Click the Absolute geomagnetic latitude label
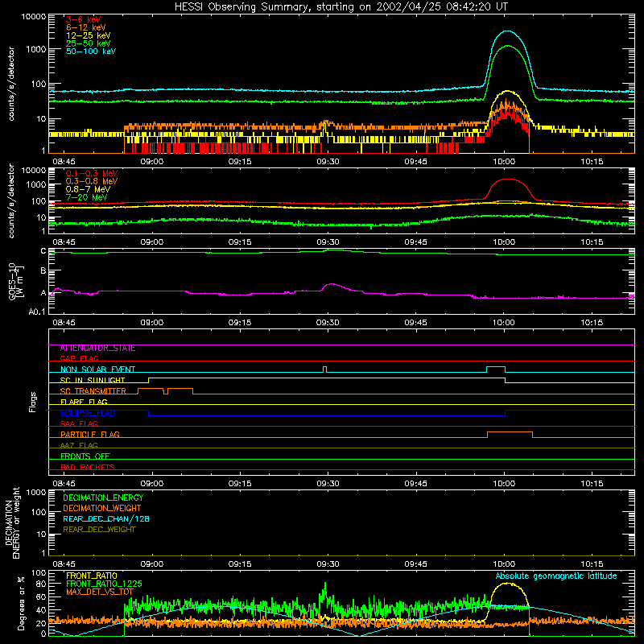Screen dimensions: 644x644 point(556,576)
